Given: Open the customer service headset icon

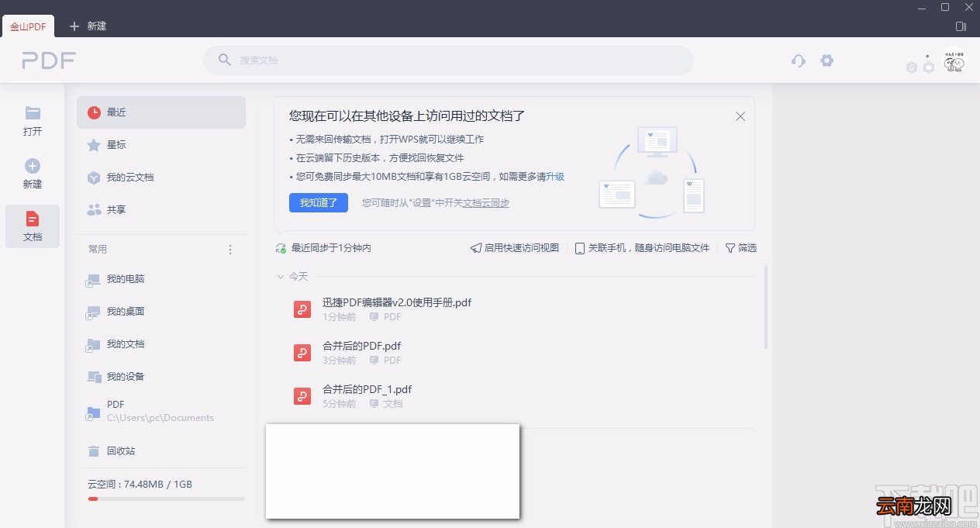Looking at the screenshot, I should 799,60.
